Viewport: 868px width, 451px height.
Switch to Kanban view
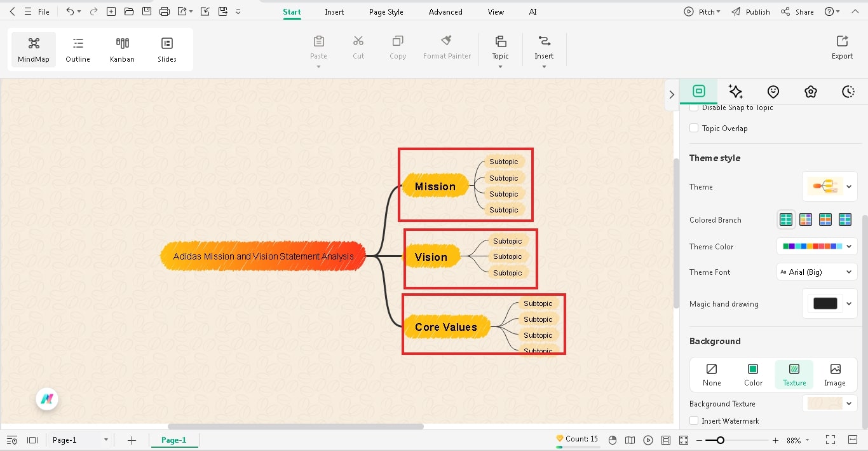[122, 50]
